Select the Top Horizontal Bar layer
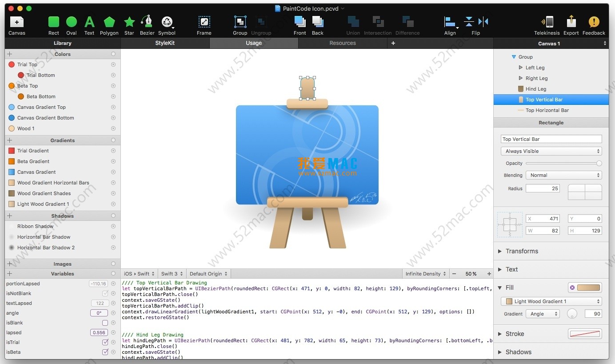Image resolution: width=615 pixels, height=364 pixels. (551, 110)
